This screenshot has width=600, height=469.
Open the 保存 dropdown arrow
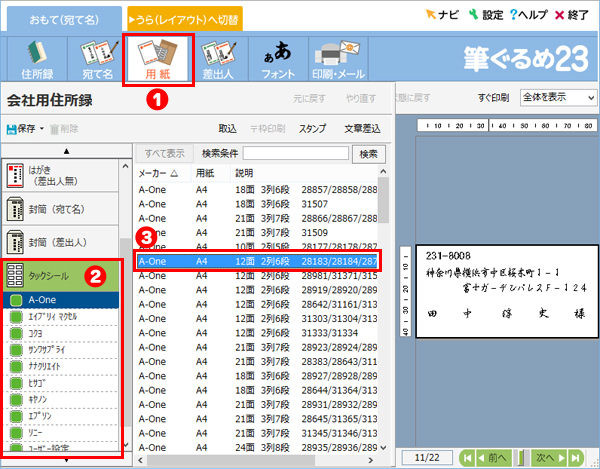41,129
